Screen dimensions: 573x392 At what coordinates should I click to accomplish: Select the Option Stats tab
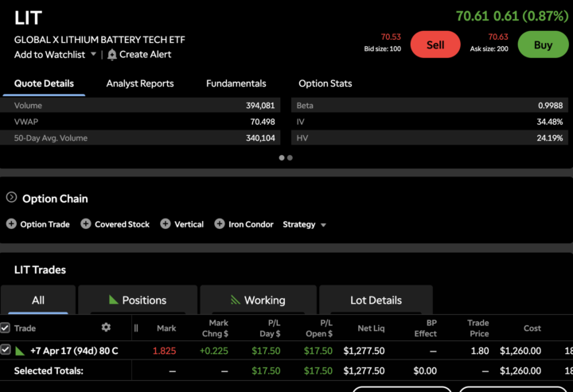click(x=325, y=83)
